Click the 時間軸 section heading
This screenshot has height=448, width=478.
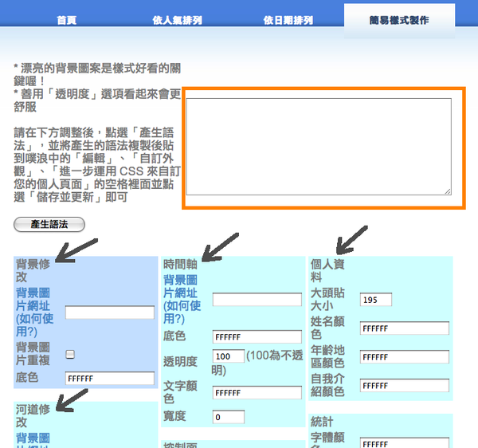tap(180, 264)
